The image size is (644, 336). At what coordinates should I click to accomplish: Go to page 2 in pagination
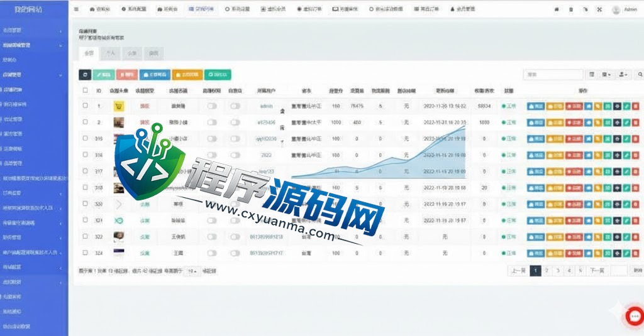547,271
